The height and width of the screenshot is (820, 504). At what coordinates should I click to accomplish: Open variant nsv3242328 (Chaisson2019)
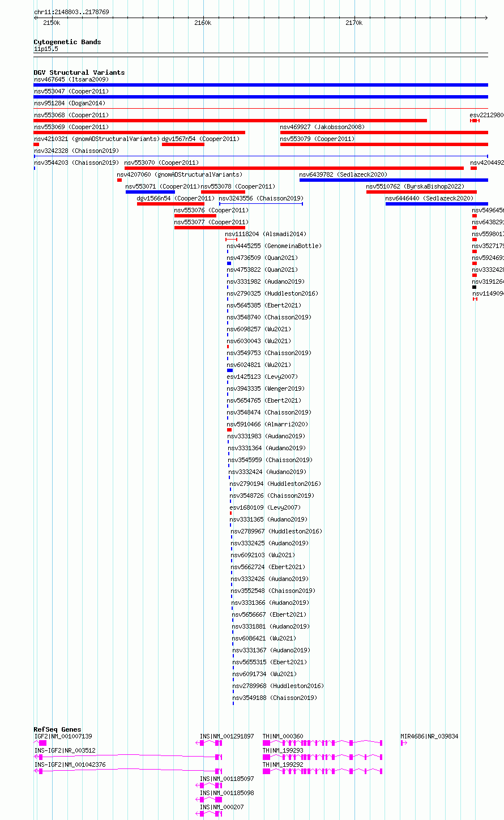pos(260,156)
